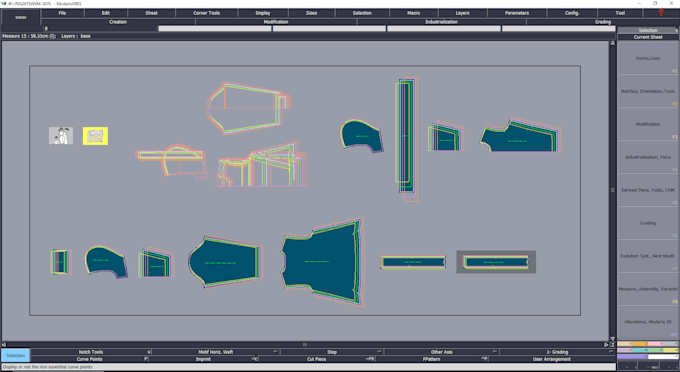Image resolution: width=680 pixels, height=372 pixels.
Task: Toggle Curve Points display
Action: click(x=90, y=359)
